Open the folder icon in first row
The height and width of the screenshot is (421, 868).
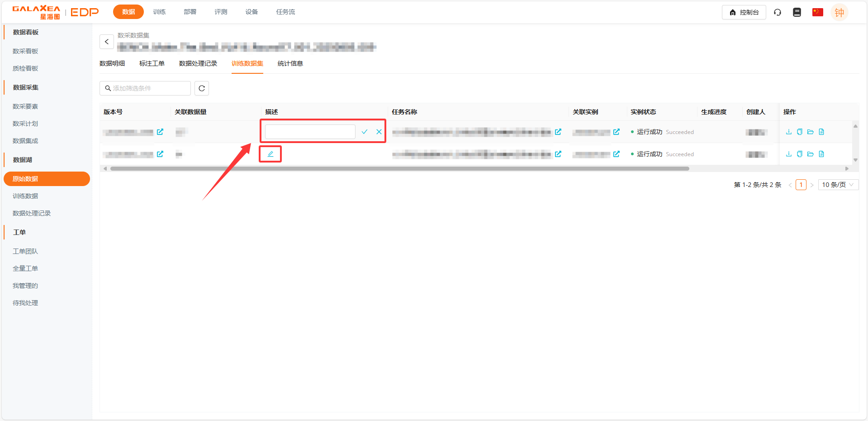(x=811, y=132)
